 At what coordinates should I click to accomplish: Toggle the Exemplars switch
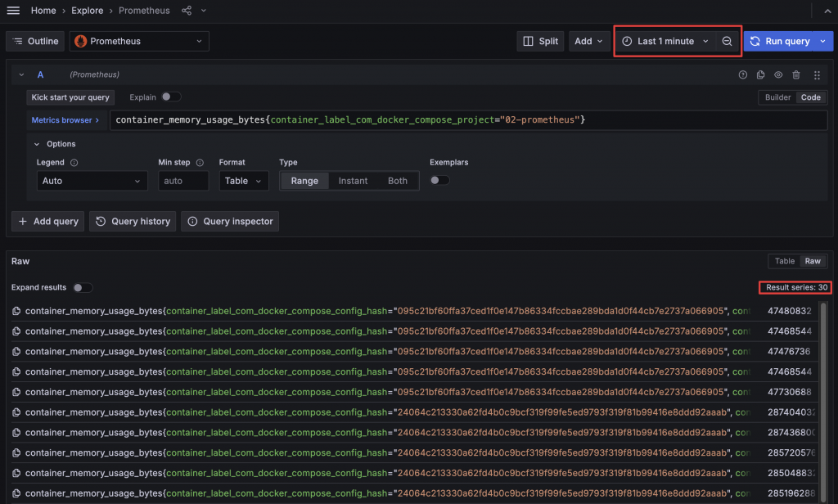click(439, 180)
